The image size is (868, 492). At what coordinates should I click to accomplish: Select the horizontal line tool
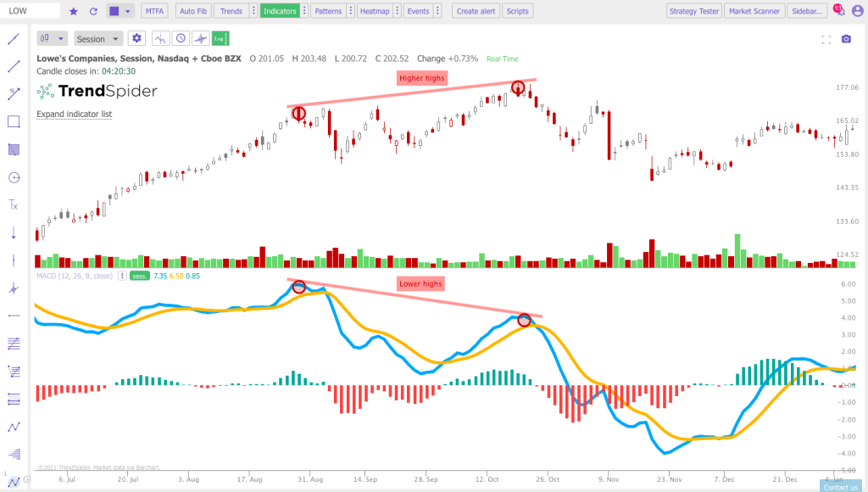pyautogui.click(x=14, y=316)
